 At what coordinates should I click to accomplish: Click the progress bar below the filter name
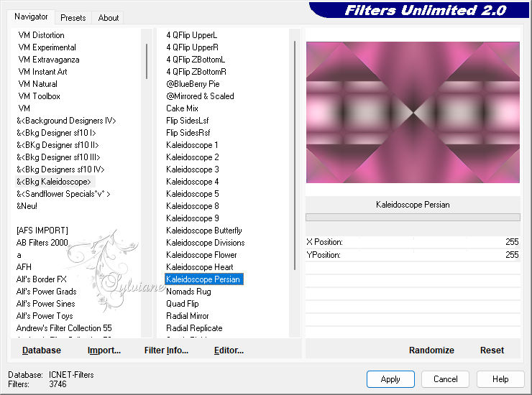[x=413, y=218]
